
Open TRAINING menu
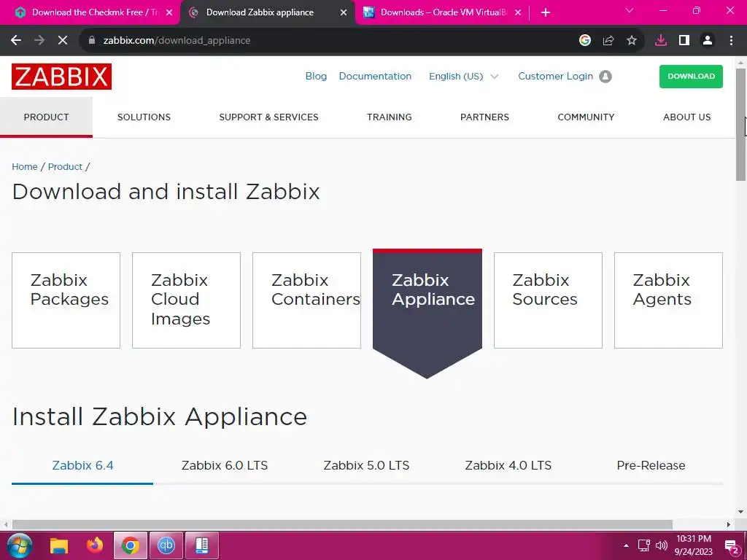(x=390, y=117)
